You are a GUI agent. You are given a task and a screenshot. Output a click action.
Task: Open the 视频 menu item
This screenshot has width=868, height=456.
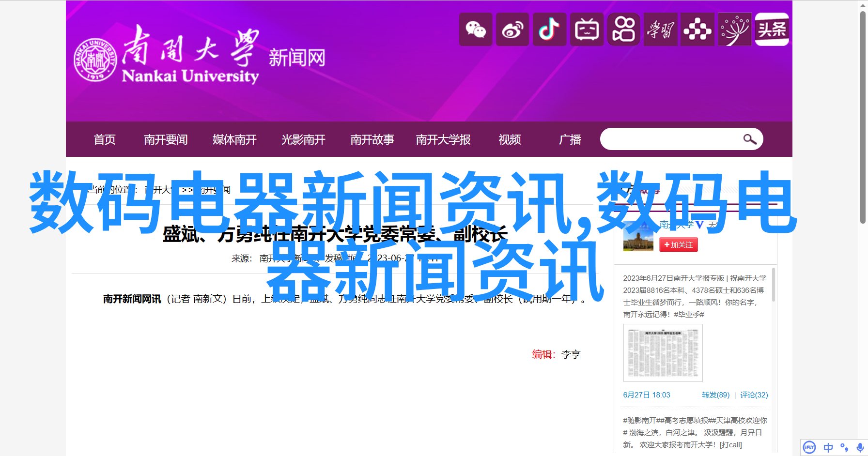click(x=510, y=139)
